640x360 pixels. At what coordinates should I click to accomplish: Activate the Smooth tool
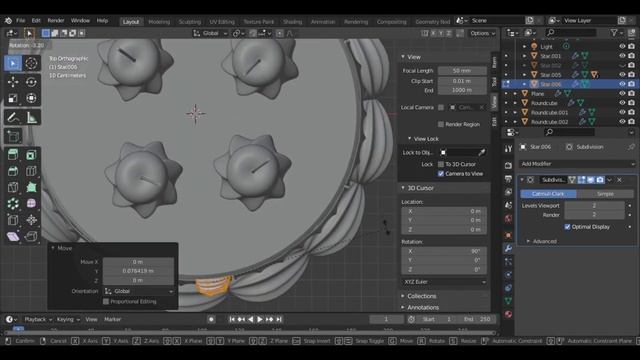tap(31, 203)
